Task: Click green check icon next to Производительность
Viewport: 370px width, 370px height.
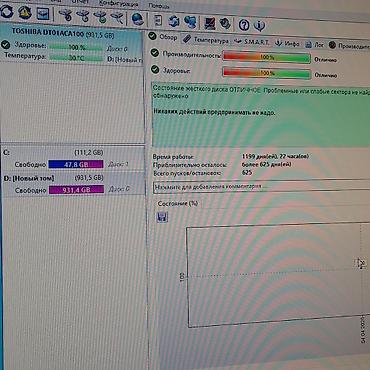Action: [x=155, y=53]
